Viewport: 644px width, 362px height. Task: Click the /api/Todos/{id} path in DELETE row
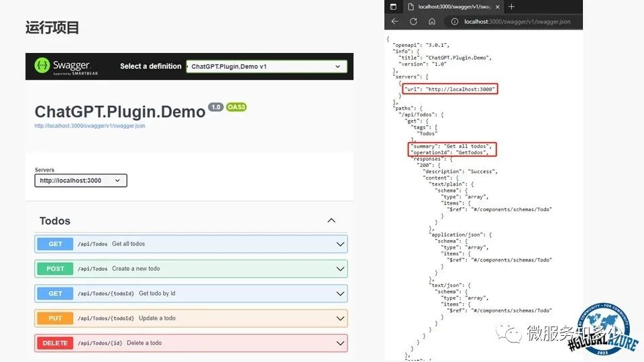point(100,343)
